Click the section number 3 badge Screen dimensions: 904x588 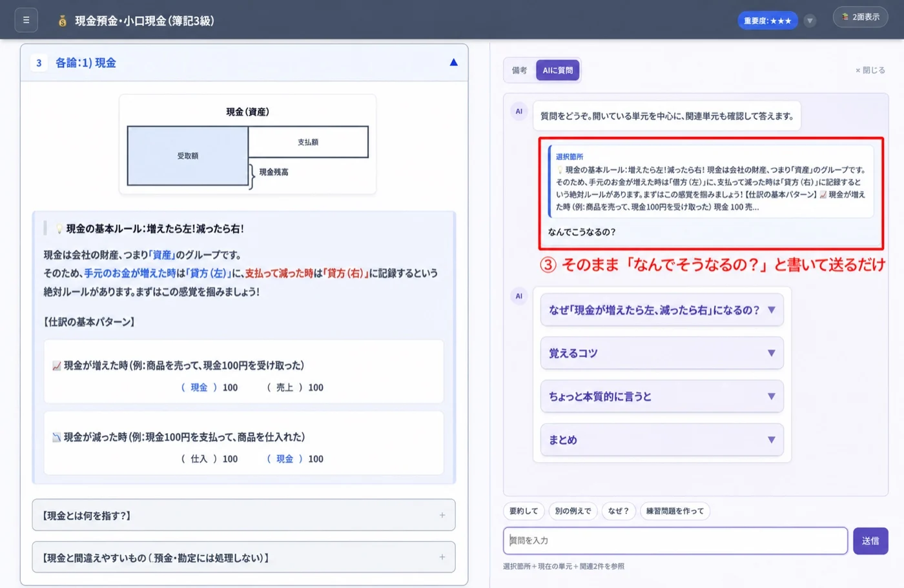39,63
